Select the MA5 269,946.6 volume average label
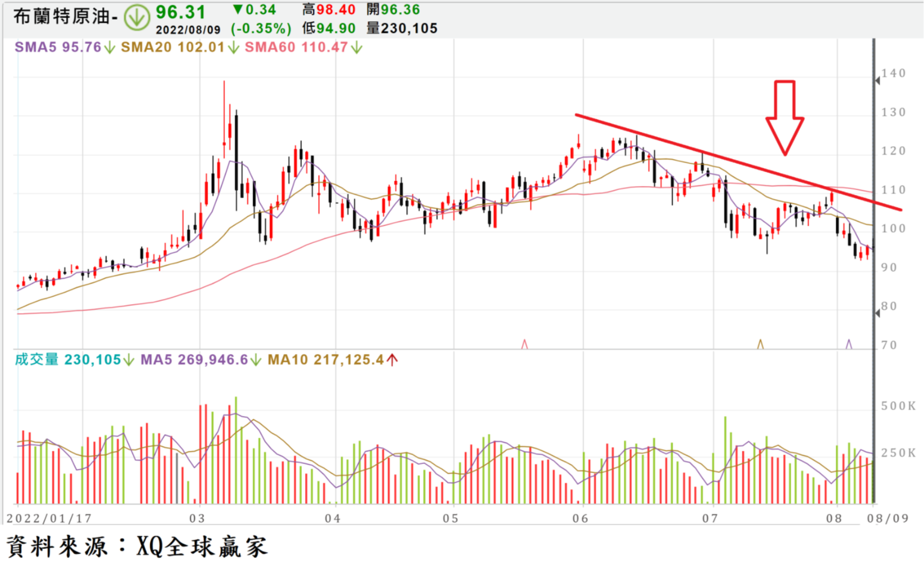 click(194, 360)
